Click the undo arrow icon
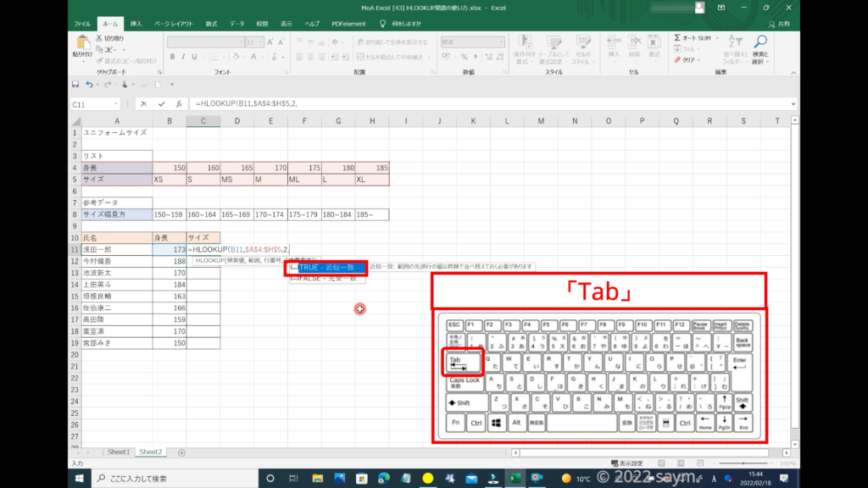 point(90,85)
